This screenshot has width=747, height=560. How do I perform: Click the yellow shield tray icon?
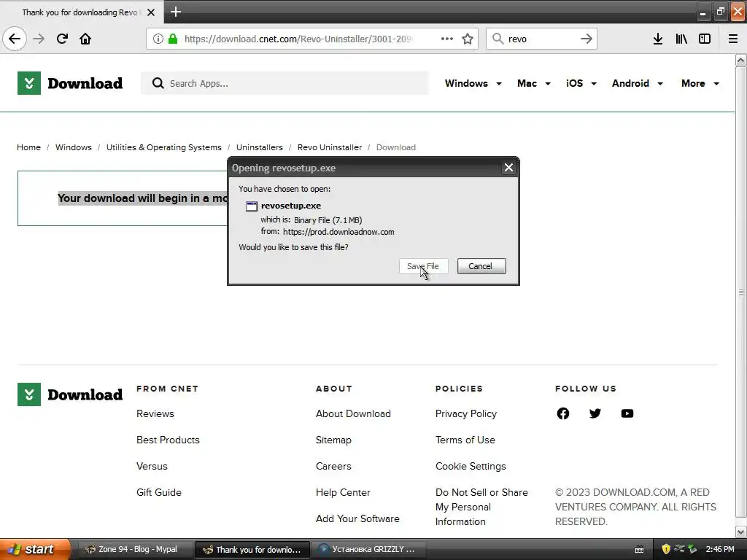666,550
